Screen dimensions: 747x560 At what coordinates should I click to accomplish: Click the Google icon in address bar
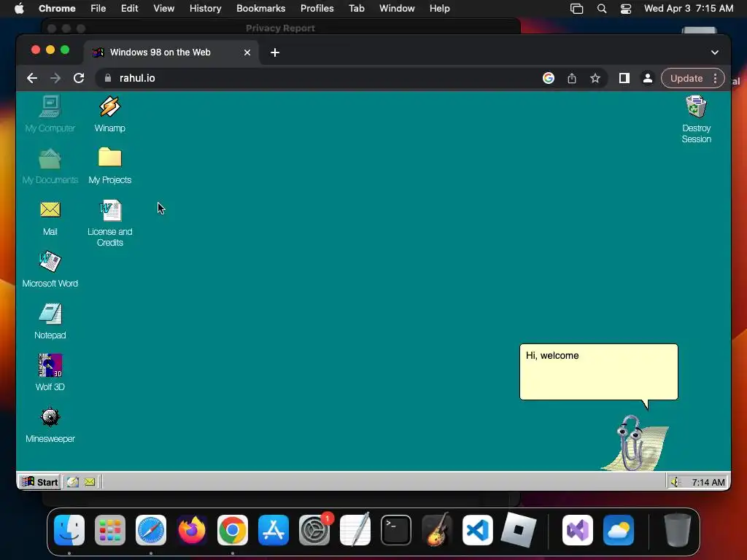click(549, 78)
